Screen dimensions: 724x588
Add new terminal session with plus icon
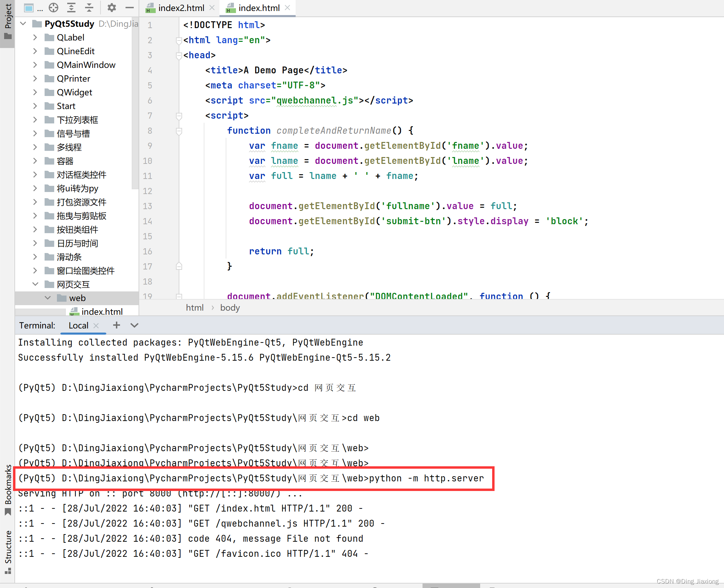117,325
